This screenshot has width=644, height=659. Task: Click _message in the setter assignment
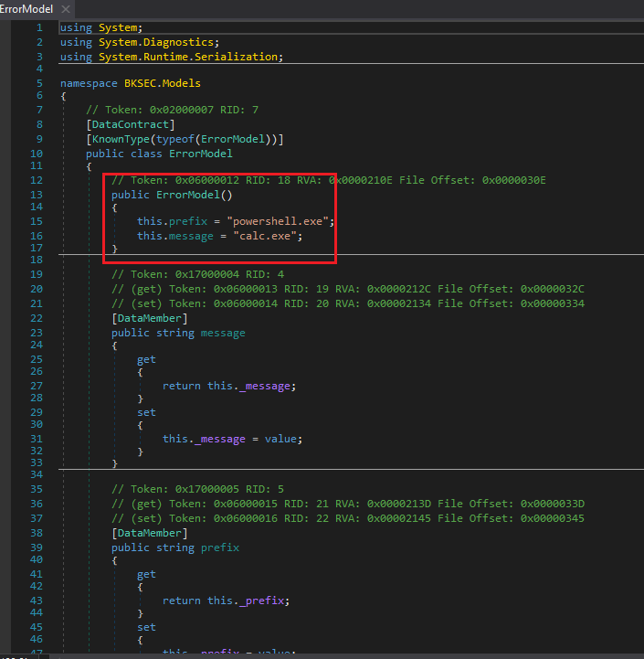220,439
